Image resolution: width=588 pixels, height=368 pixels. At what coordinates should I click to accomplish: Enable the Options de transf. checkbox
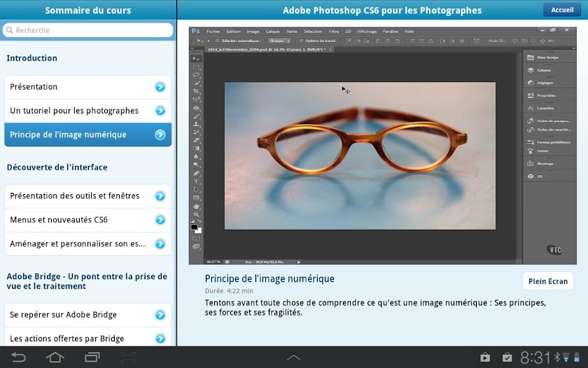[301, 41]
